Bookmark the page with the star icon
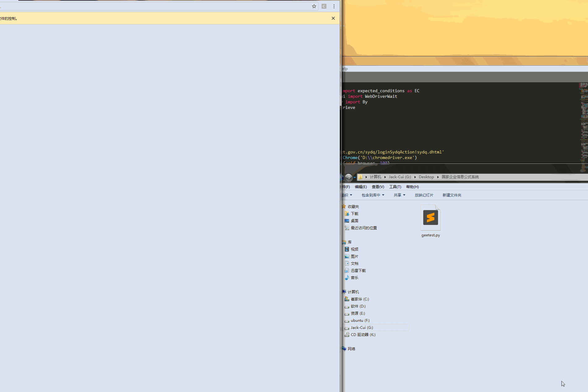588x392 pixels. pyautogui.click(x=314, y=6)
